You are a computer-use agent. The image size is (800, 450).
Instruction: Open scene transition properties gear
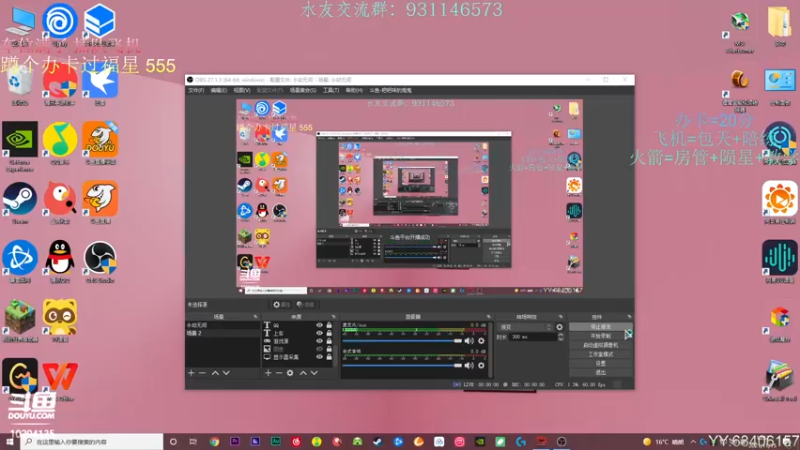pyautogui.click(x=560, y=327)
